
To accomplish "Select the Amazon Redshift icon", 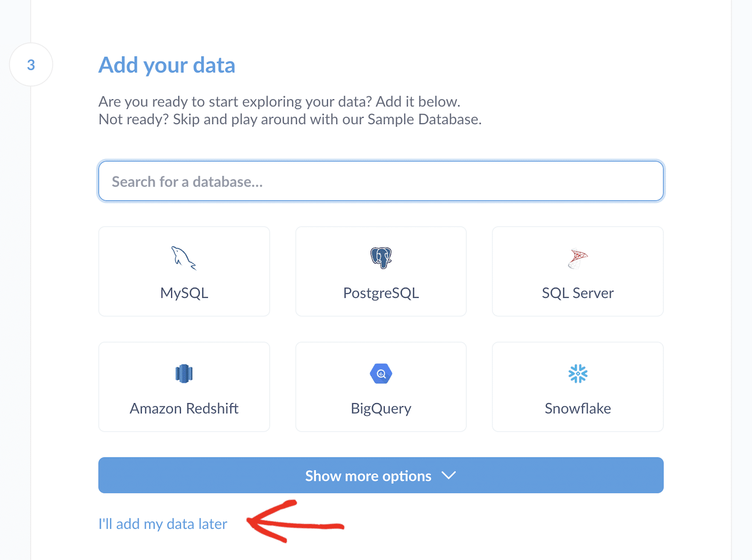I will pyautogui.click(x=184, y=373).
